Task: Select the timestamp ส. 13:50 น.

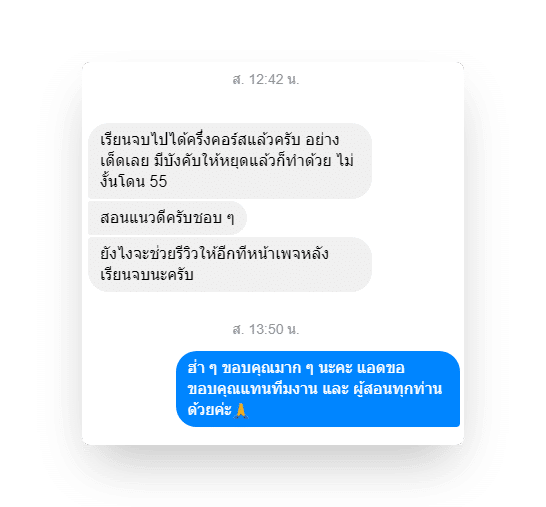Action: pos(266,329)
